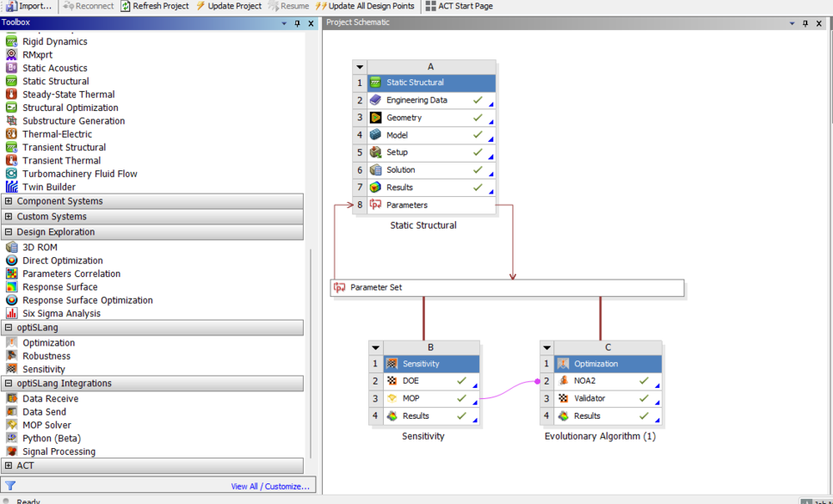The height and width of the screenshot is (504, 833).
Task: Expand the ACT toolbox section
Action: pyautogui.click(x=9, y=466)
